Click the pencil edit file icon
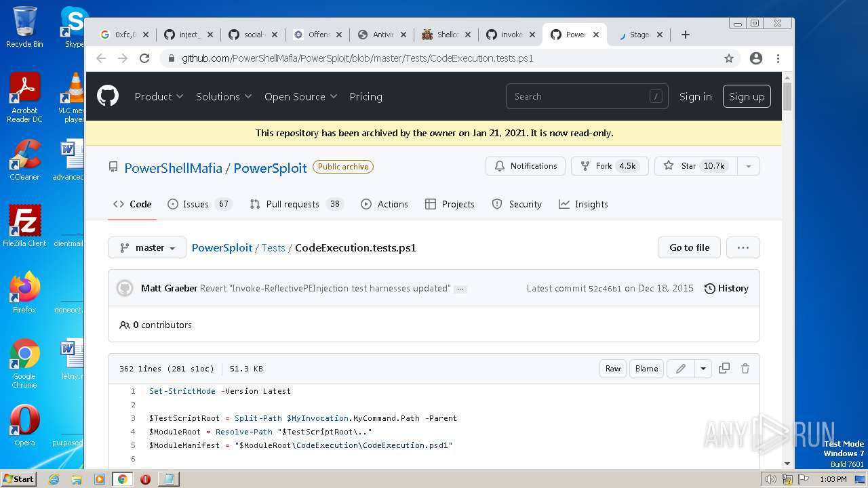868x488 pixels. point(681,369)
